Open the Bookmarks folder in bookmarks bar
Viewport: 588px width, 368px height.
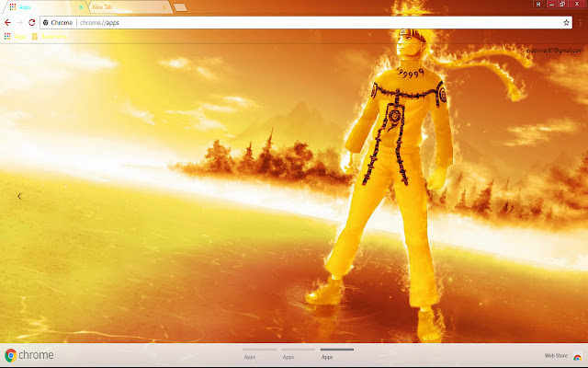50,37
